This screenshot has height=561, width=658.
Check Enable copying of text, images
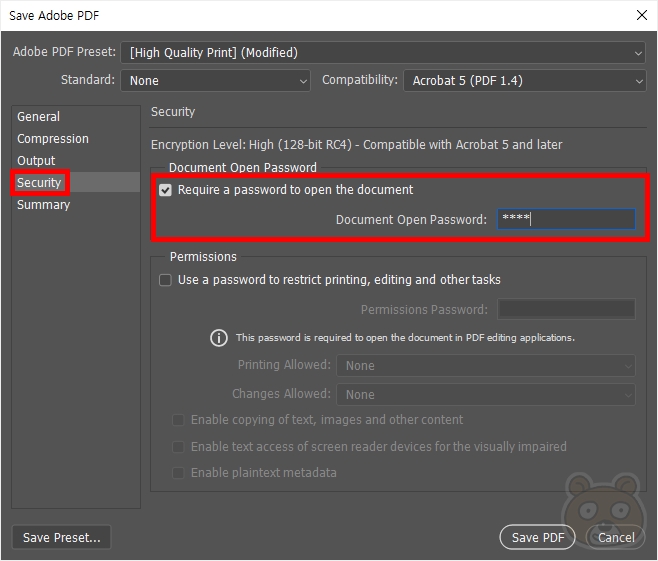coord(178,420)
